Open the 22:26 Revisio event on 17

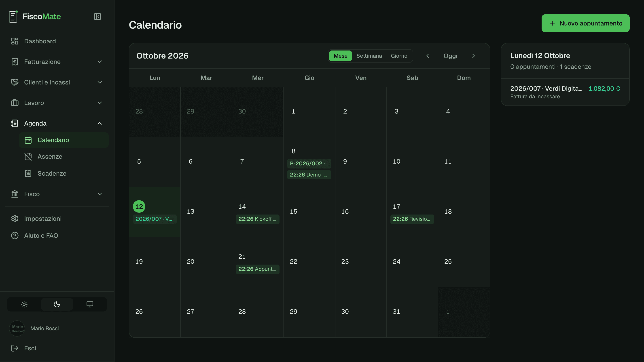click(412, 219)
